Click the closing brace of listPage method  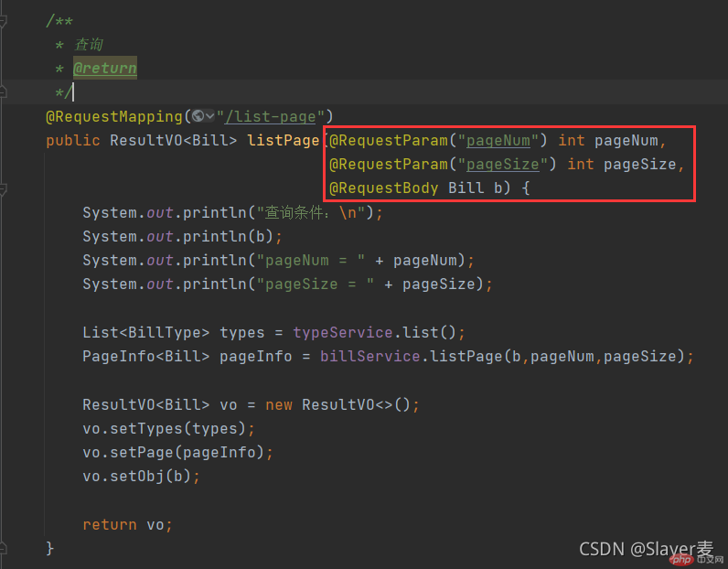click(x=49, y=548)
